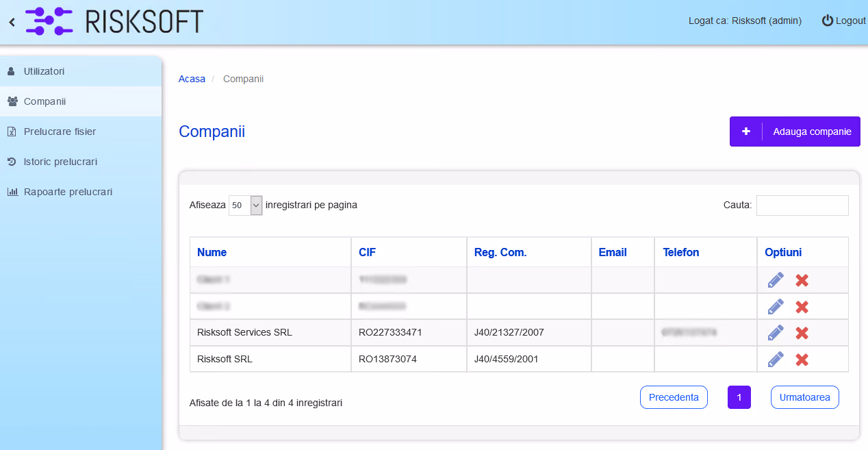This screenshot has width=868, height=450.
Task: Go to Precedenta page
Action: click(x=674, y=397)
